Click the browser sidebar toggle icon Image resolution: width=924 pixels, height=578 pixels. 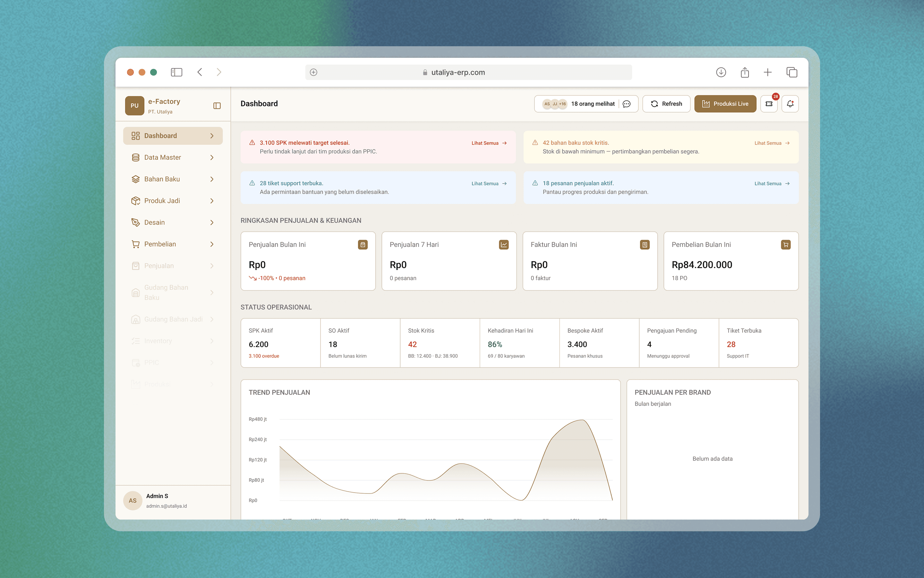pos(176,72)
